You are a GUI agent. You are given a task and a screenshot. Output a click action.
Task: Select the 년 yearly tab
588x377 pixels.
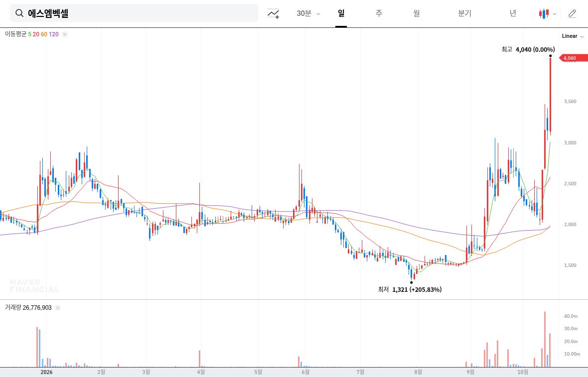pos(513,13)
